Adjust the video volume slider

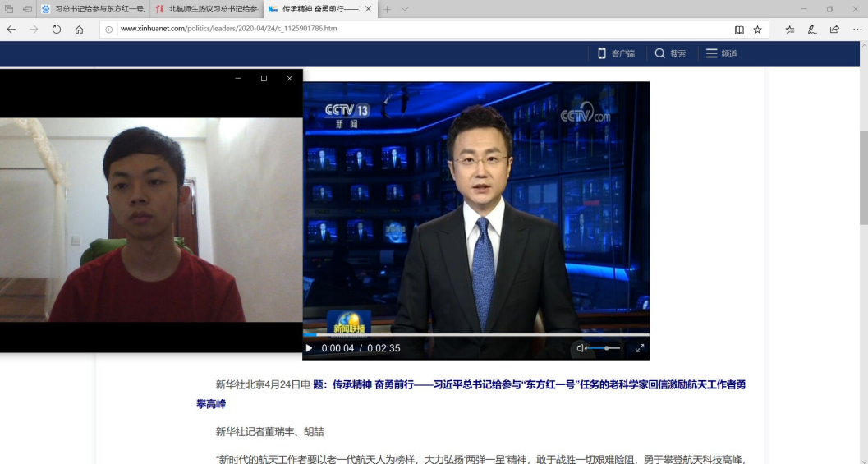(x=604, y=348)
